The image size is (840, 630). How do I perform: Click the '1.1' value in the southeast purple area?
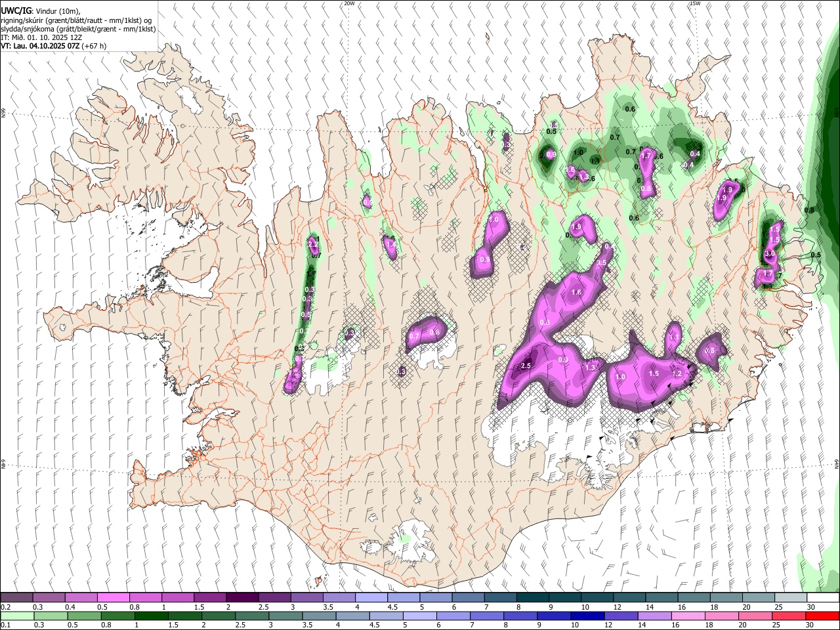pos(673,337)
